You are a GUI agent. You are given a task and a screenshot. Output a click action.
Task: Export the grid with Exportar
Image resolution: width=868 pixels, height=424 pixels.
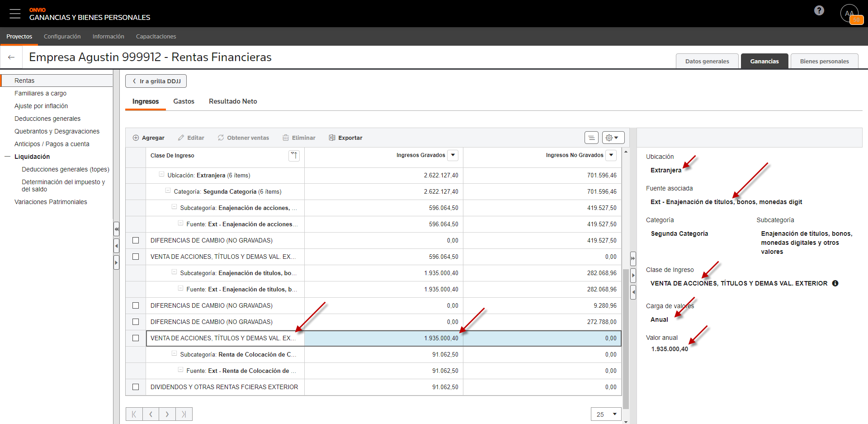345,138
